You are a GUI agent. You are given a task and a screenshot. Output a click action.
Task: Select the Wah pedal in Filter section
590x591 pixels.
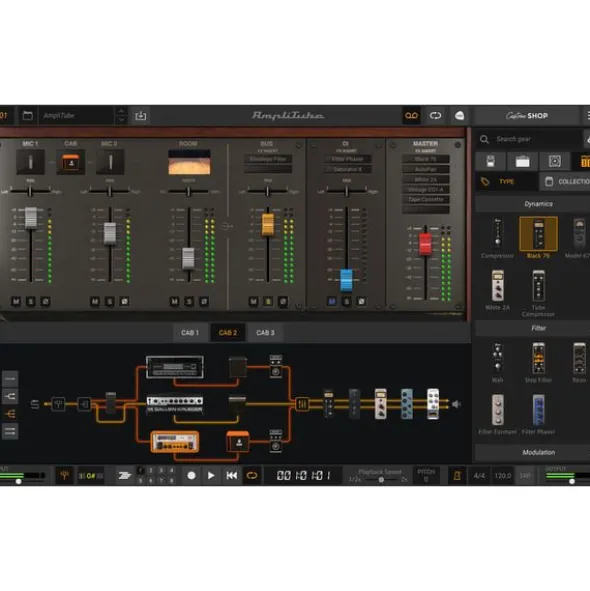[498, 357]
